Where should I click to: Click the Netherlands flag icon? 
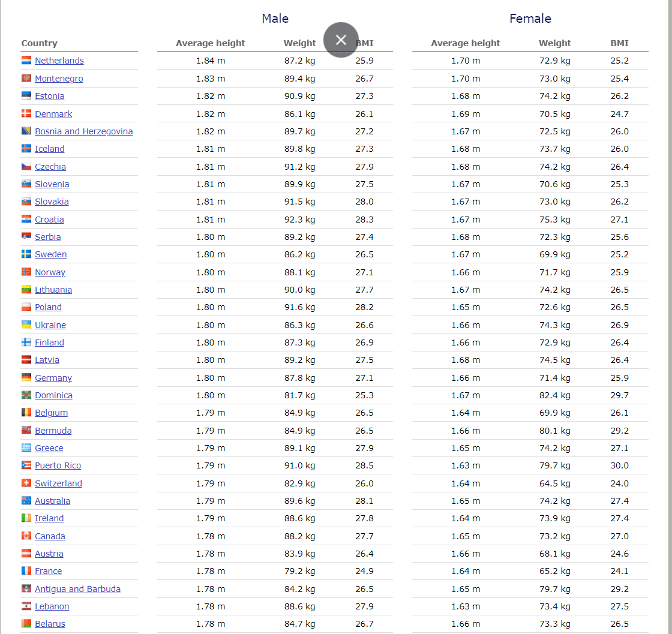26,61
